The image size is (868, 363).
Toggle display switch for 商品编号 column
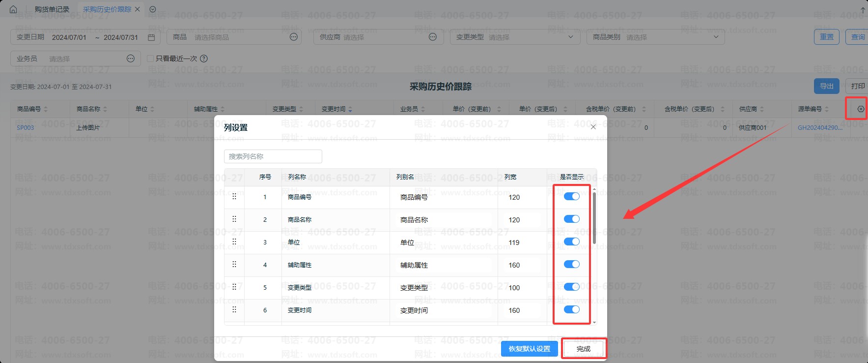[x=571, y=197]
